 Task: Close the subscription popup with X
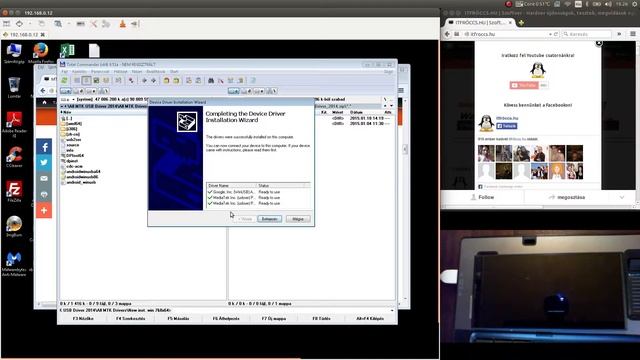coord(598,43)
